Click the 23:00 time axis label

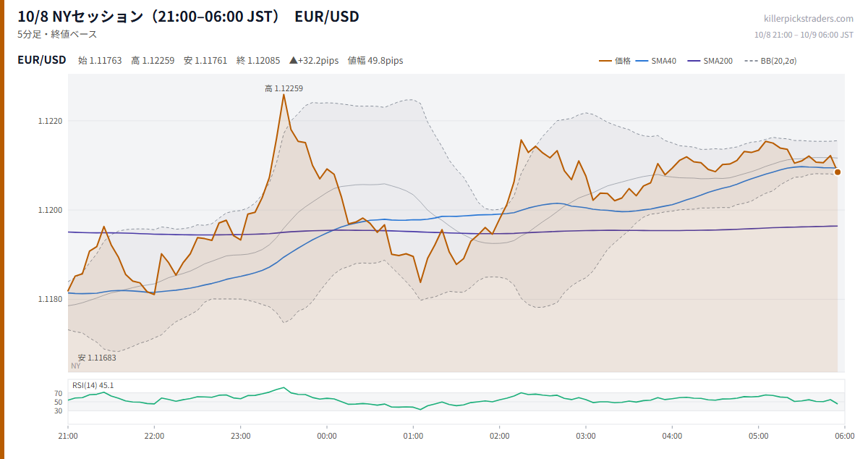[x=241, y=436]
